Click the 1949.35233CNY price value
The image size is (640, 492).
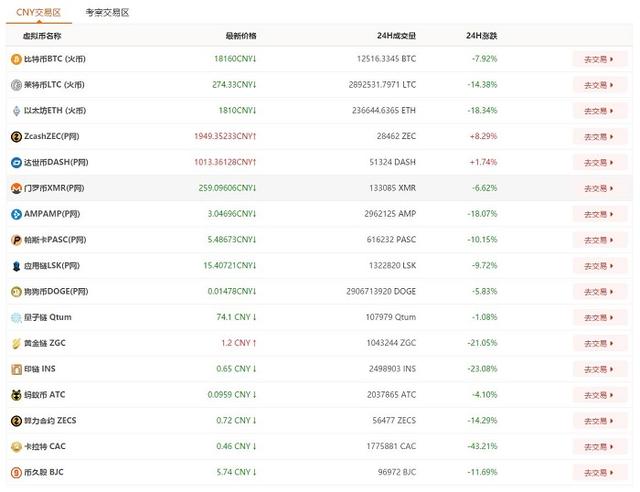pyautogui.click(x=225, y=136)
